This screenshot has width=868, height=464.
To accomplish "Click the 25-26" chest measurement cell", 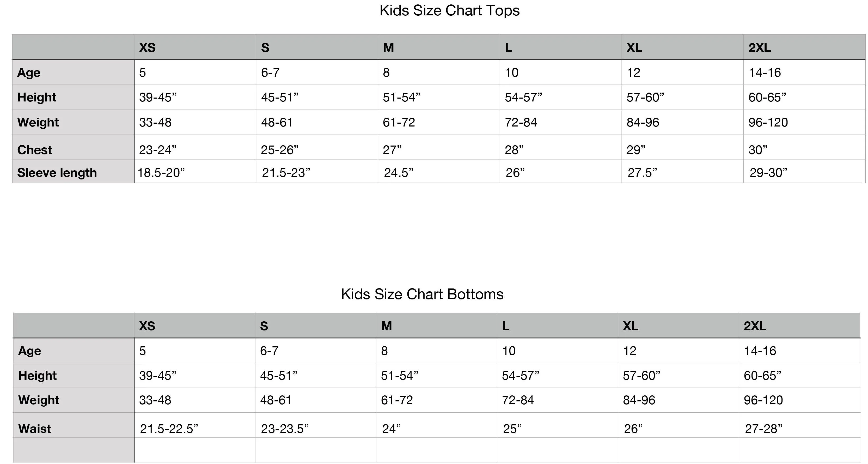I will click(280, 150).
